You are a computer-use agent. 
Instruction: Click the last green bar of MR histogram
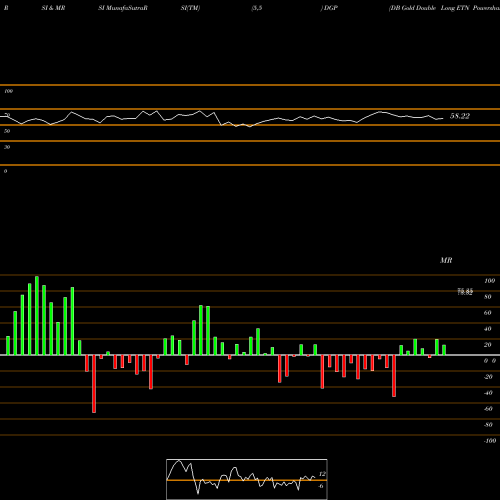[444, 350]
